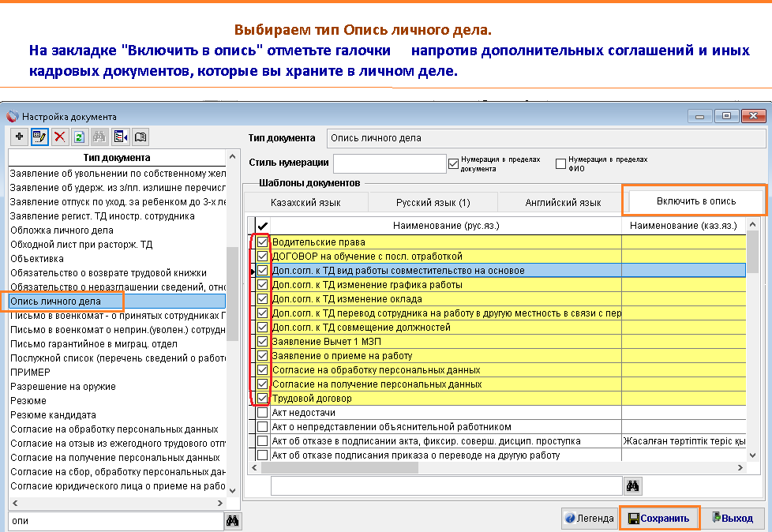
Task: Select 'Объективка' list row
Action: pyautogui.click(x=117, y=259)
